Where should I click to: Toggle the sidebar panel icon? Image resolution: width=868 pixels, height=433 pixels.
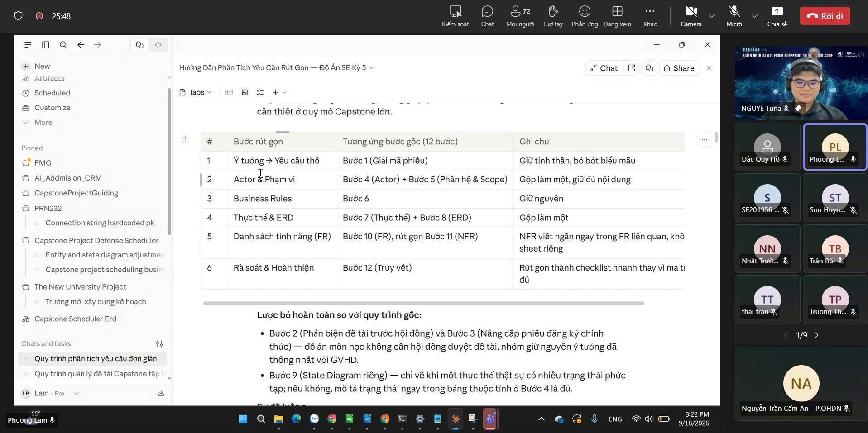[x=45, y=45]
